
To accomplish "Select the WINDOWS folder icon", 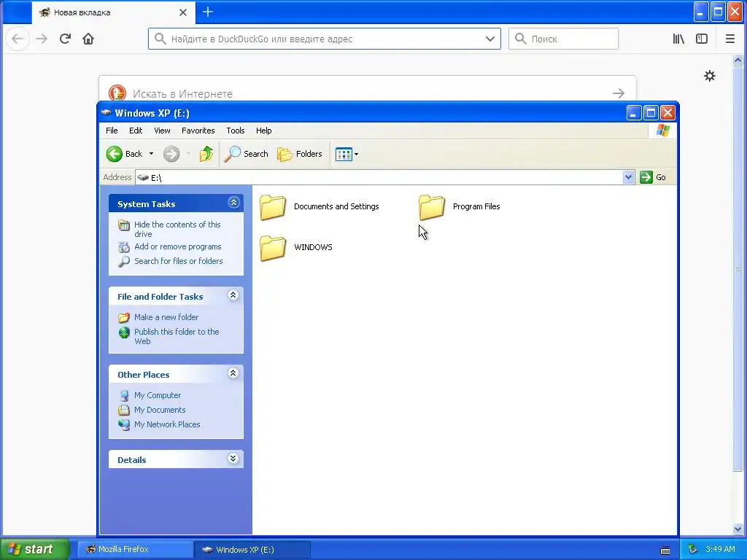I will [x=273, y=248].
